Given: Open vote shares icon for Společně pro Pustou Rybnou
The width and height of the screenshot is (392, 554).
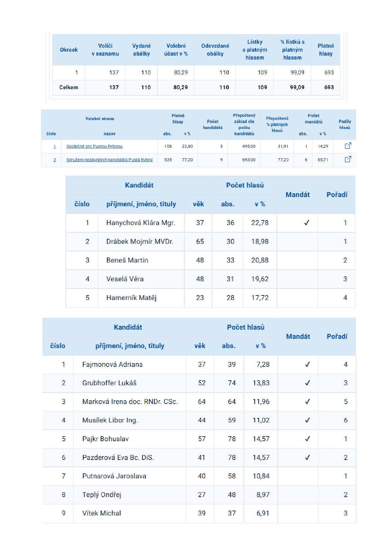Looking at the screenshot, I should pos(348,146).
